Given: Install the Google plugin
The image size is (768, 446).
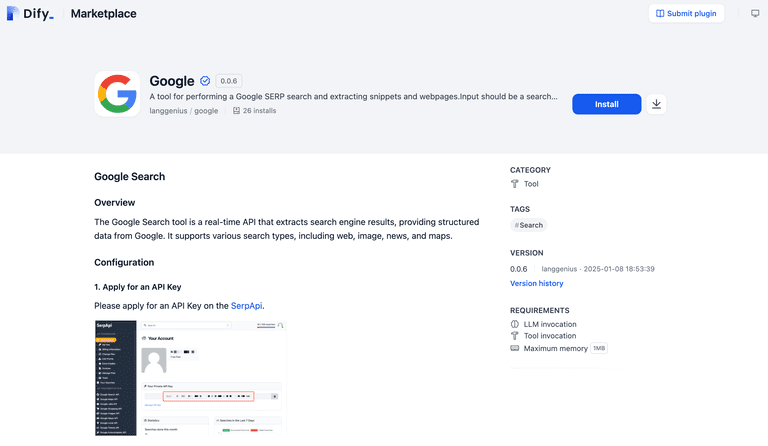Looking at the screenshot, I should point(606,104).
